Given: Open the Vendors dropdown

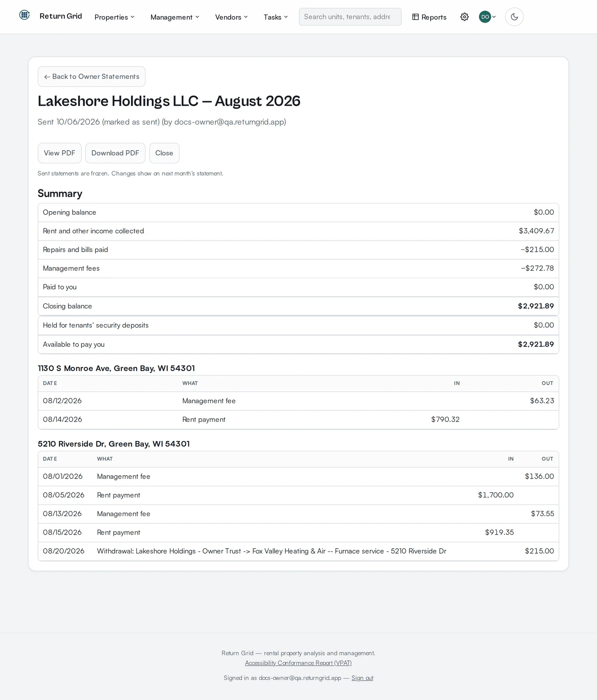Looking at the screenshot, I should [232, 17].
